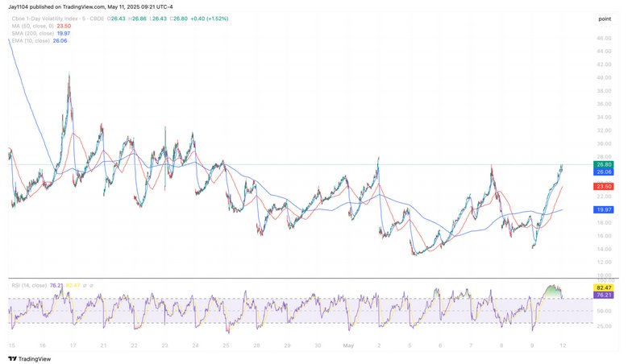Click the purple '76.21' RSI axis tag
Viewport: 632px width, 364px height.
[x=604, y=295]
